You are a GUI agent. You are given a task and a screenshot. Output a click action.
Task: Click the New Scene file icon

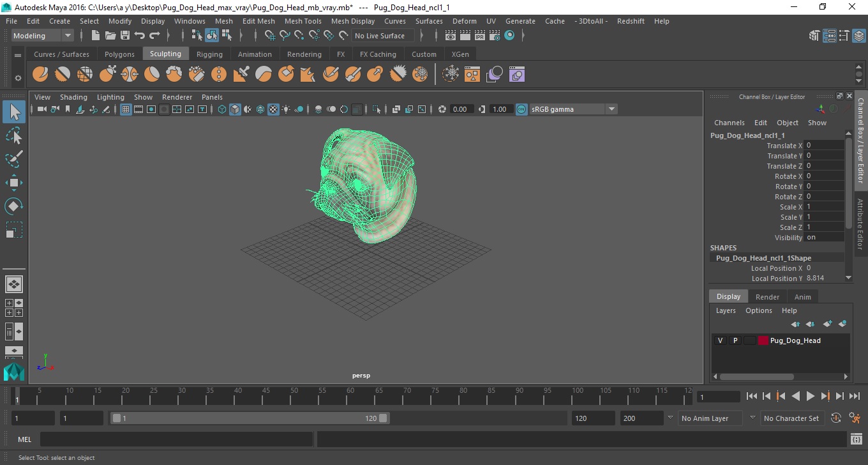coord(96,36)
